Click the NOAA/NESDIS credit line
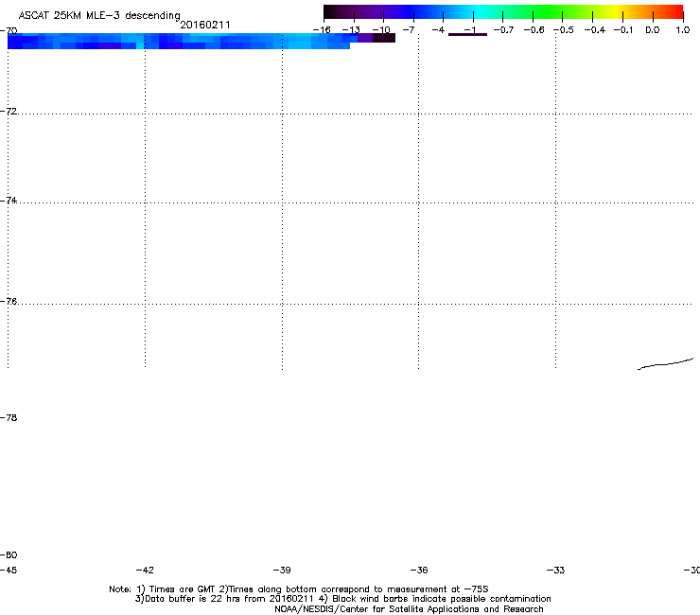The image size is (700, 615). tap(409, 609)
